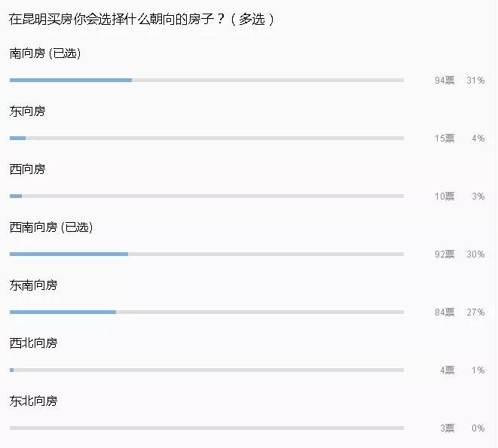The width and height of the screenshot is (498, 448).
Task: Click the 南向房 result progress bar
Action: pos(206,80)
